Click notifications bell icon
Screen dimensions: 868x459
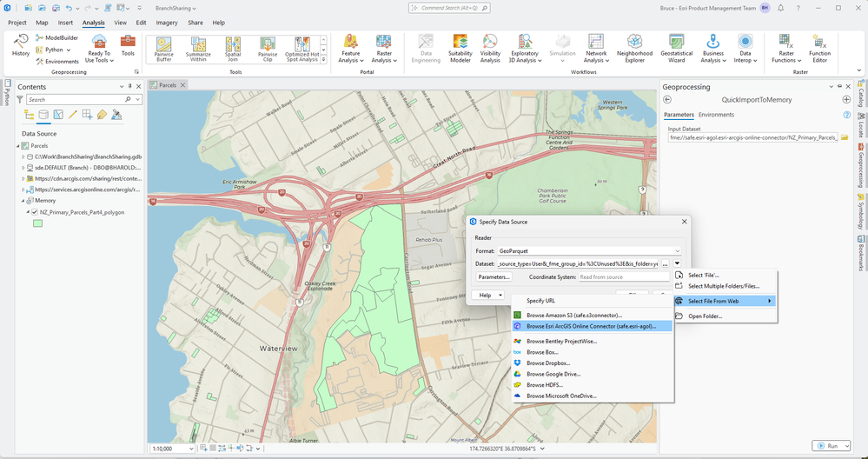(780, 9)
